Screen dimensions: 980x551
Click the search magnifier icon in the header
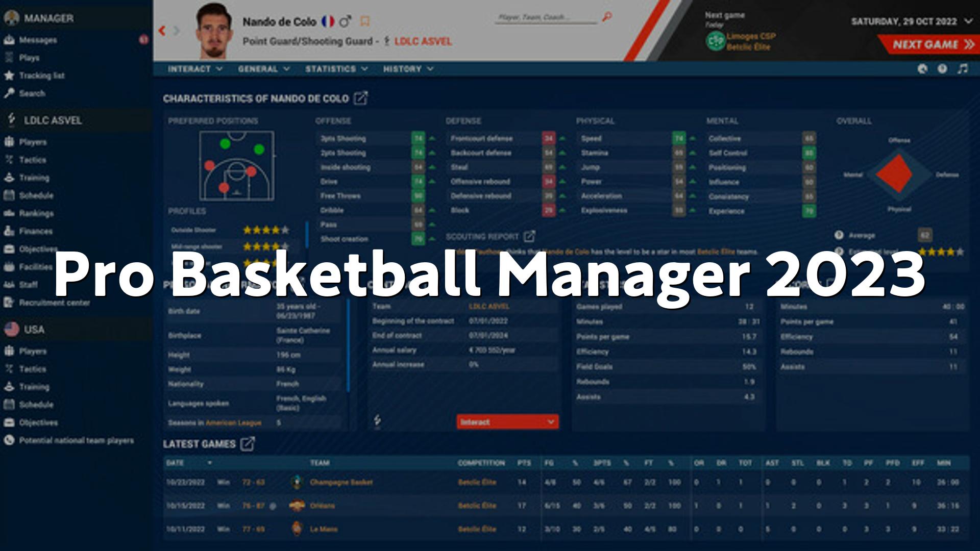tap(607, 17)
